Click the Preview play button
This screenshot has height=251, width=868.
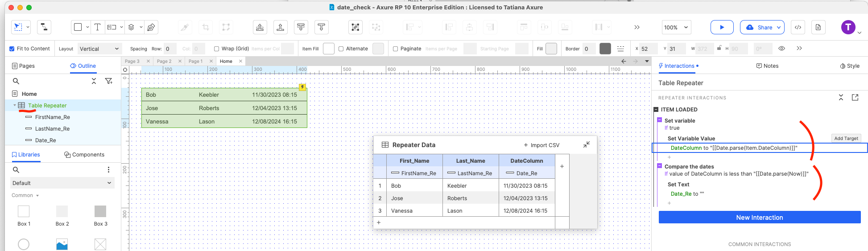722,27
